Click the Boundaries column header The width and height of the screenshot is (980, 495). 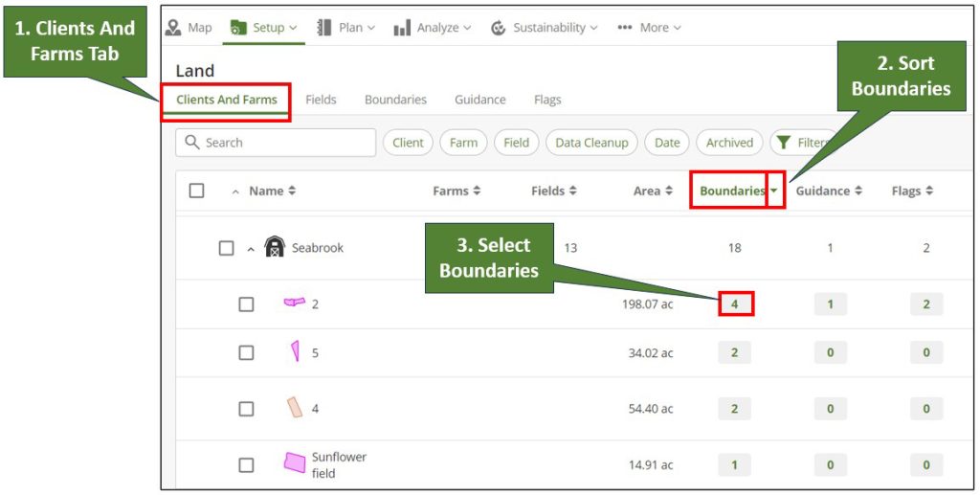(732, 191)
